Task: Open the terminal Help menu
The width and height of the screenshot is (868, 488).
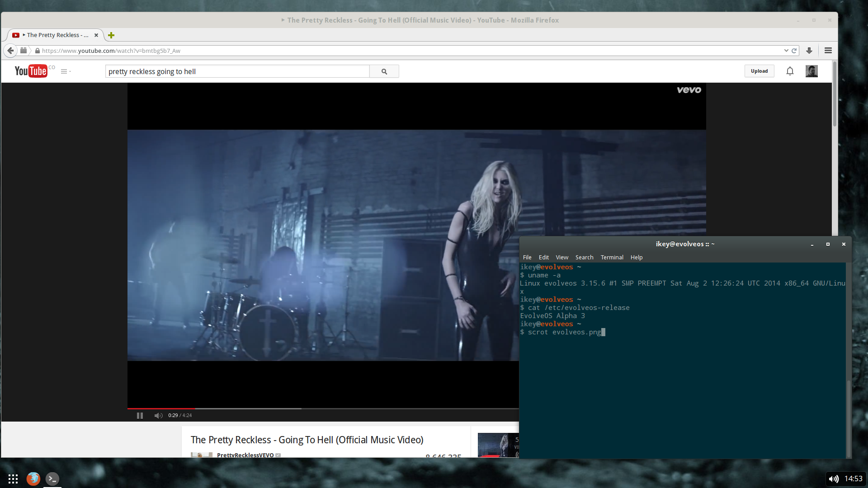Action: (637, 257)
